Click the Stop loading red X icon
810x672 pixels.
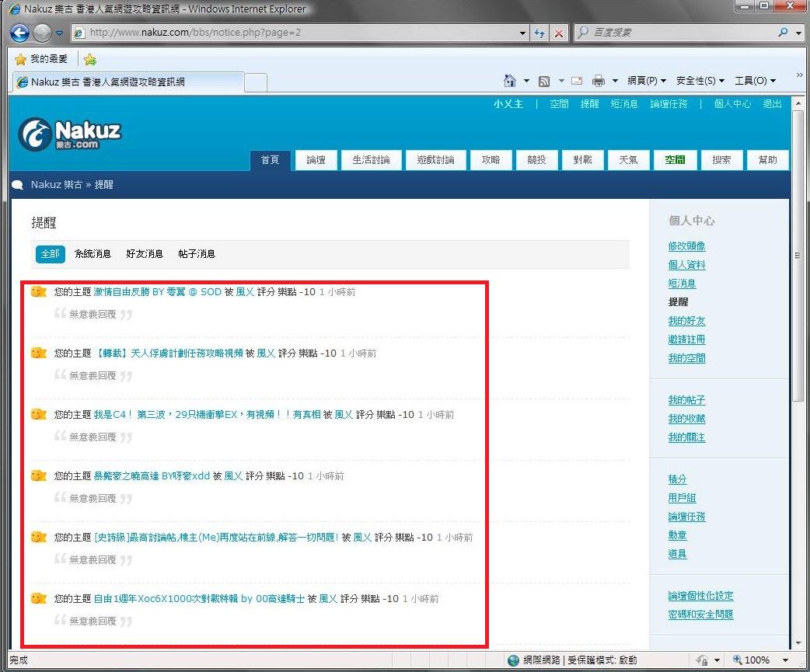[x=558, y=33]
